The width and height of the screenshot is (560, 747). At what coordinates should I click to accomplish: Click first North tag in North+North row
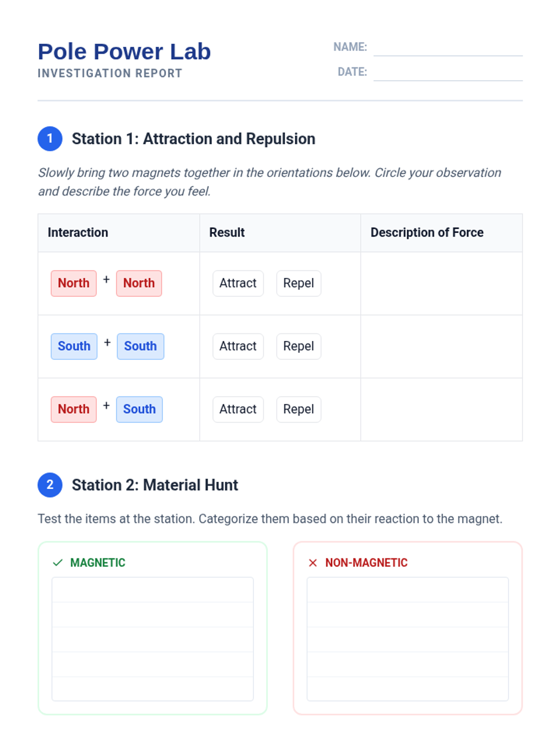pos(74,283)
